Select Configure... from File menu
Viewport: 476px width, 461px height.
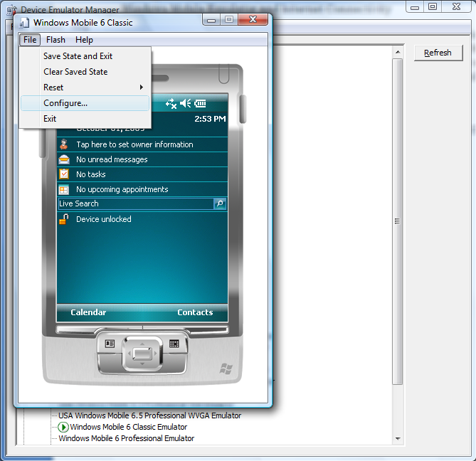point(85,103)
